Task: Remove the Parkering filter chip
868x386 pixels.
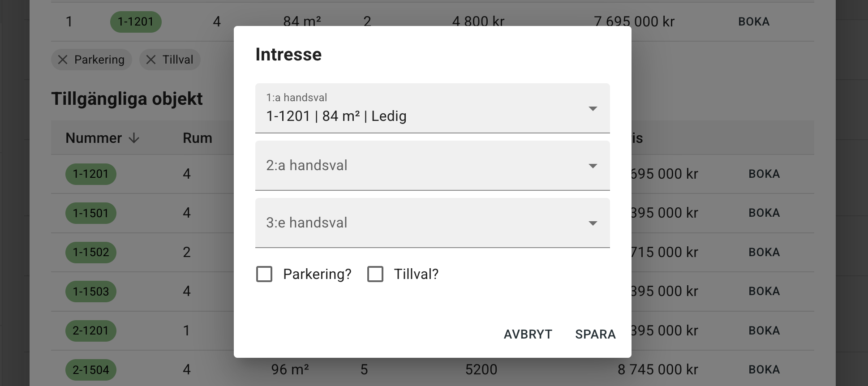Action: 62,59
